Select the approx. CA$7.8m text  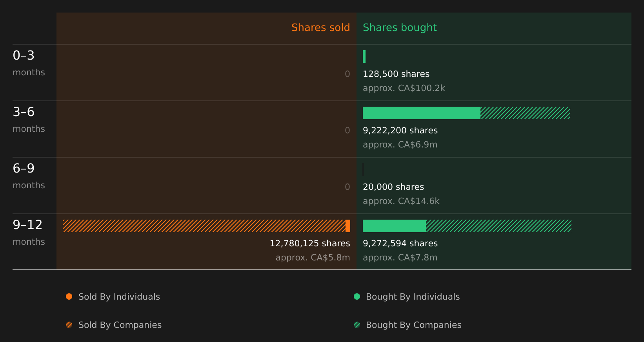[x=400, y=258]
